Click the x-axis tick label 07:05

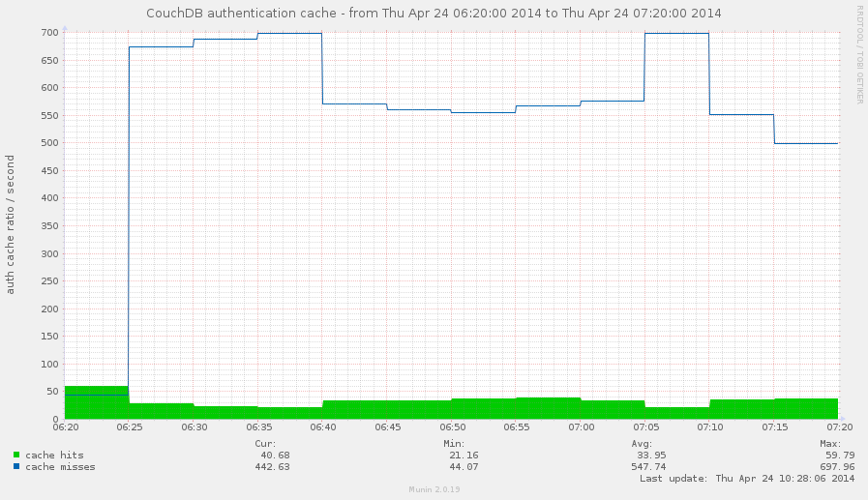[x=646, y=427]
